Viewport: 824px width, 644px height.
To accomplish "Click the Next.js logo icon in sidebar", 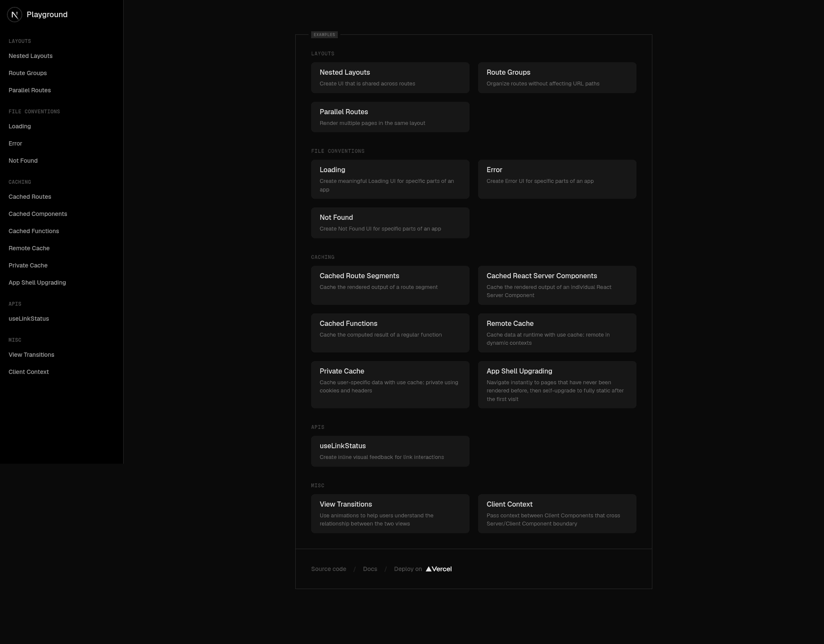I will [x=15, y=15].
